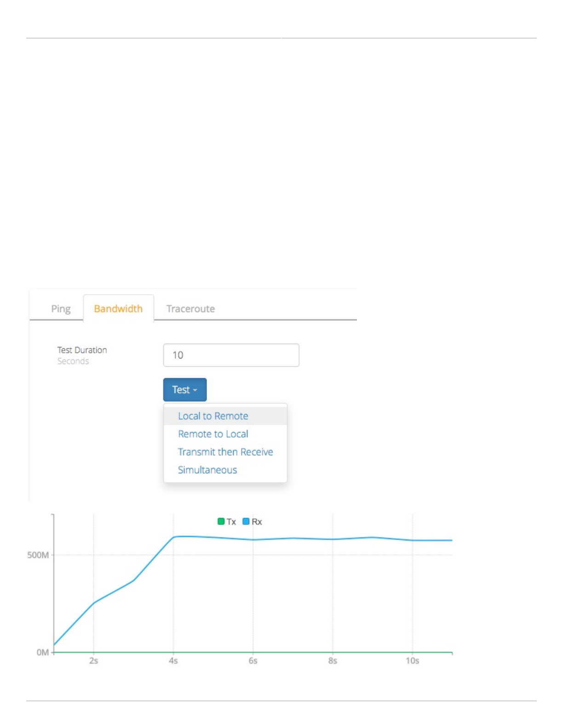The width and height of the screenshot is (563, 728).
Task: Toggle the green Tx legend swatch
Action: point(221,521)
